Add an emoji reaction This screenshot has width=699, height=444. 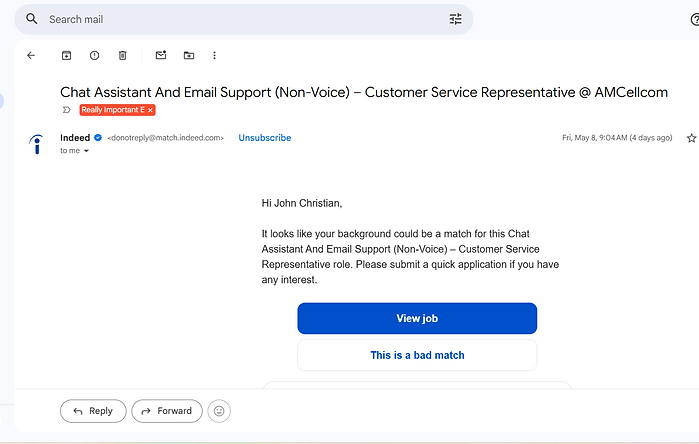point(219,411)
